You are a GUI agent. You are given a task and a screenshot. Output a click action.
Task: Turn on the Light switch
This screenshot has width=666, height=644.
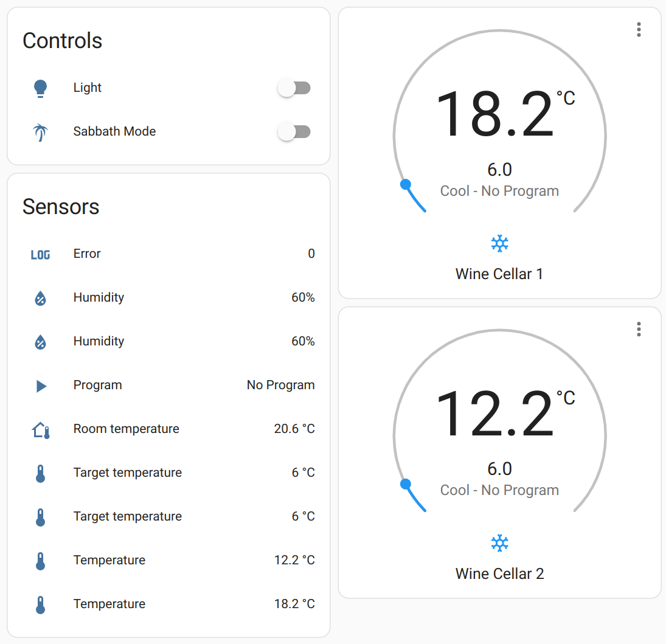pos(294,88)
